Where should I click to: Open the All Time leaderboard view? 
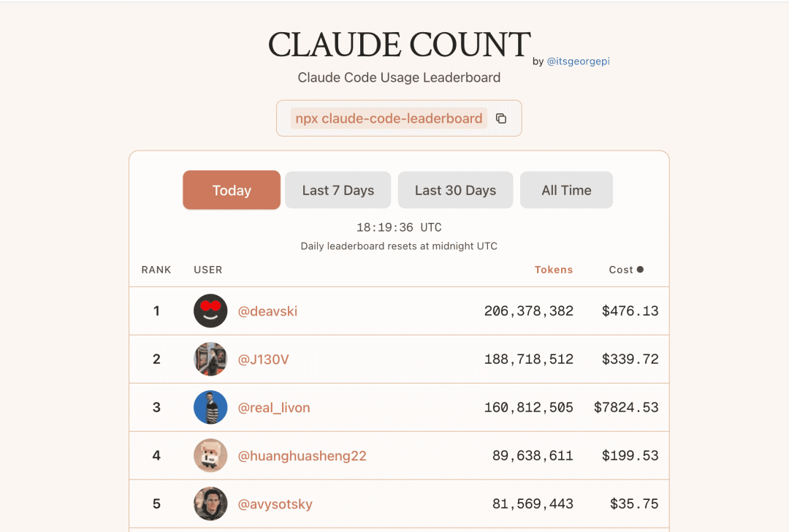point(566,190)
